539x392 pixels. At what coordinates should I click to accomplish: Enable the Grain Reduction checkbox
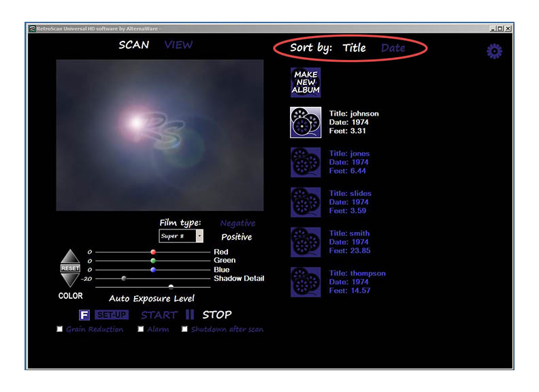click(x=60, y=329)
